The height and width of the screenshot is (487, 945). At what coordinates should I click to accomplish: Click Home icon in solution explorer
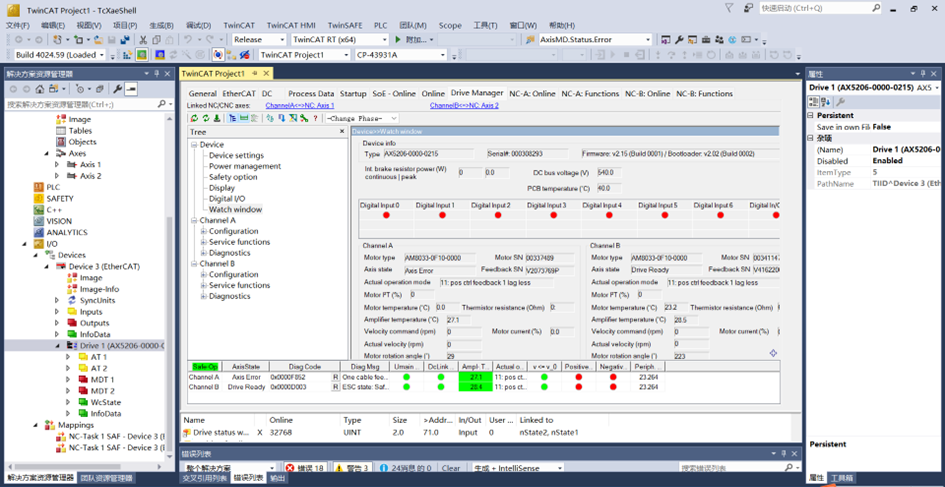pyautogui.click(x=40, y=89)
